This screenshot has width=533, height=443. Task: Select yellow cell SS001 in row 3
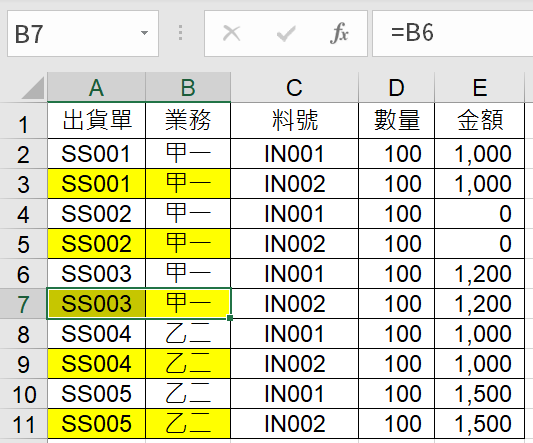point(97,184)
